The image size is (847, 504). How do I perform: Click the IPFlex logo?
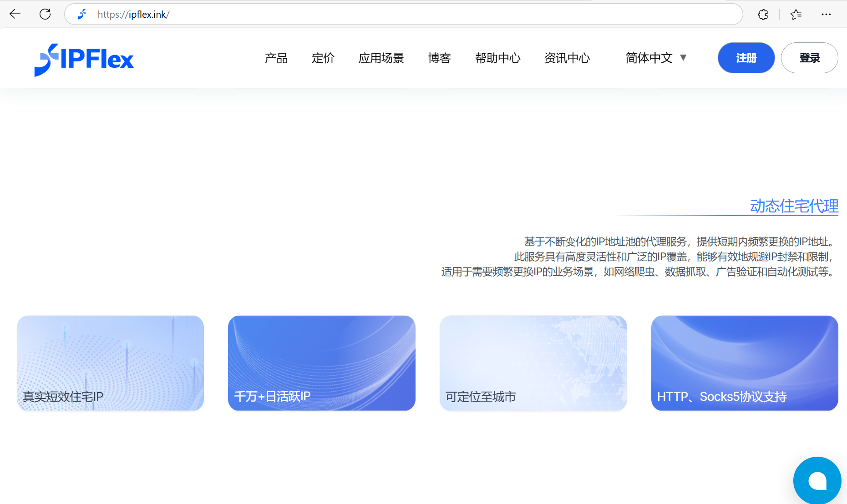tap(84, 59)
